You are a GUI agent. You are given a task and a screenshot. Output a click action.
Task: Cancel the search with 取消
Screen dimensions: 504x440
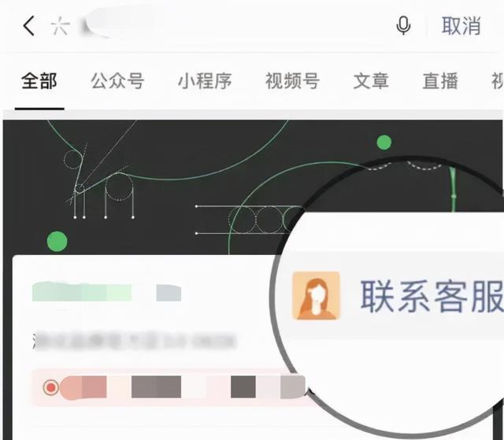click(461, 26)
